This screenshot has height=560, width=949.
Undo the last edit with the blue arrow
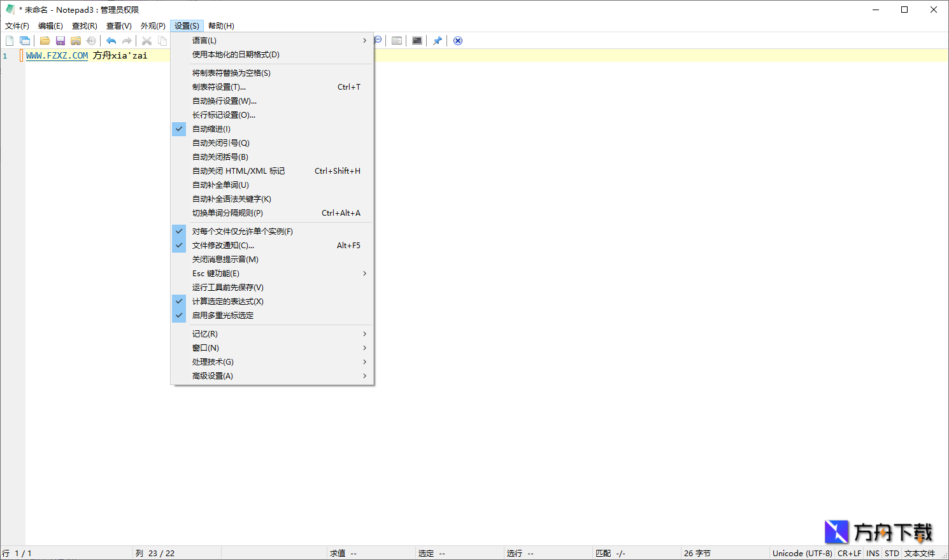click(x=111, y=40)
